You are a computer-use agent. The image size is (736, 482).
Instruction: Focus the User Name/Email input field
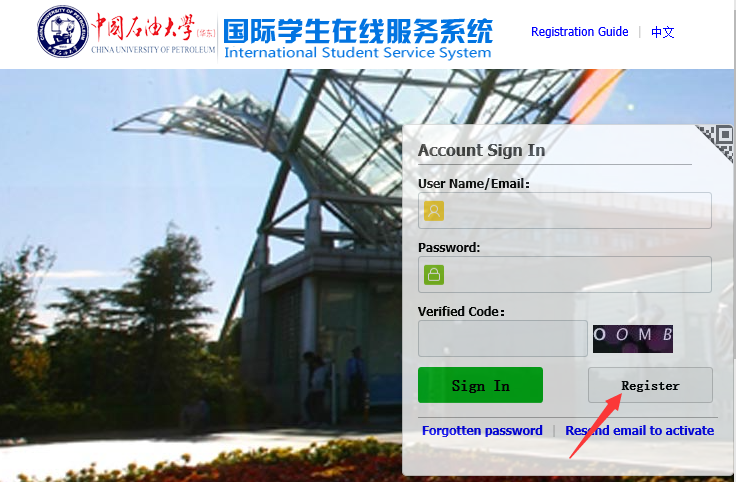565,211
